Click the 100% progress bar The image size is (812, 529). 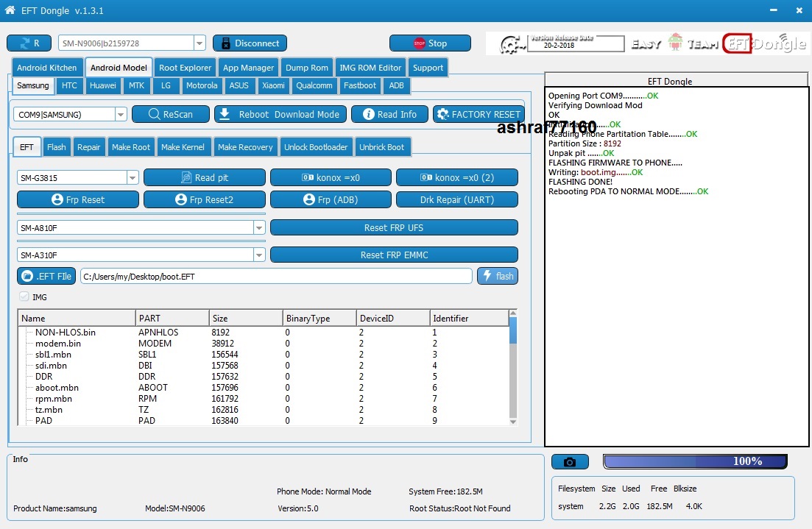tap(695, 461)
